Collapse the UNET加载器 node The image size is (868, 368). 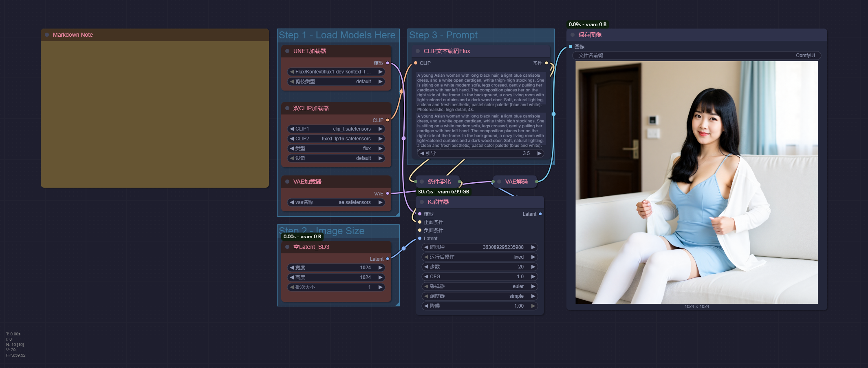point(288,51)
